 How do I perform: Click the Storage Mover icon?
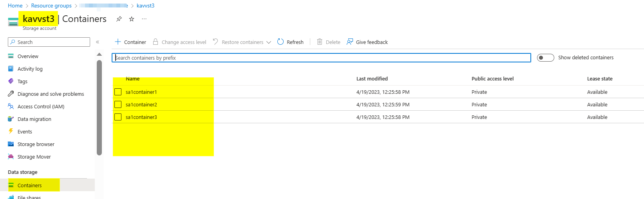click(11, 157)
